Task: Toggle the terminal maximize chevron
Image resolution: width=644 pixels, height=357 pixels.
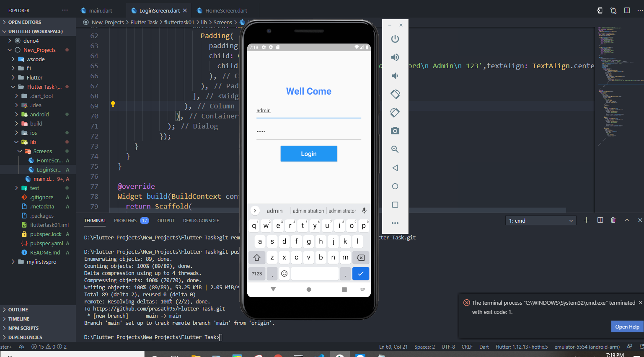Action: pyautogui.click(x=626, y=220)
